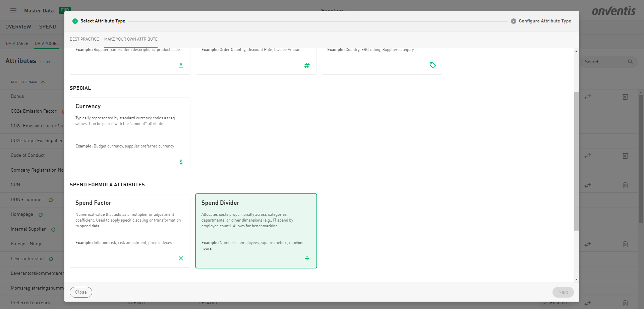Select the Currency attribute card

[130, 134]
